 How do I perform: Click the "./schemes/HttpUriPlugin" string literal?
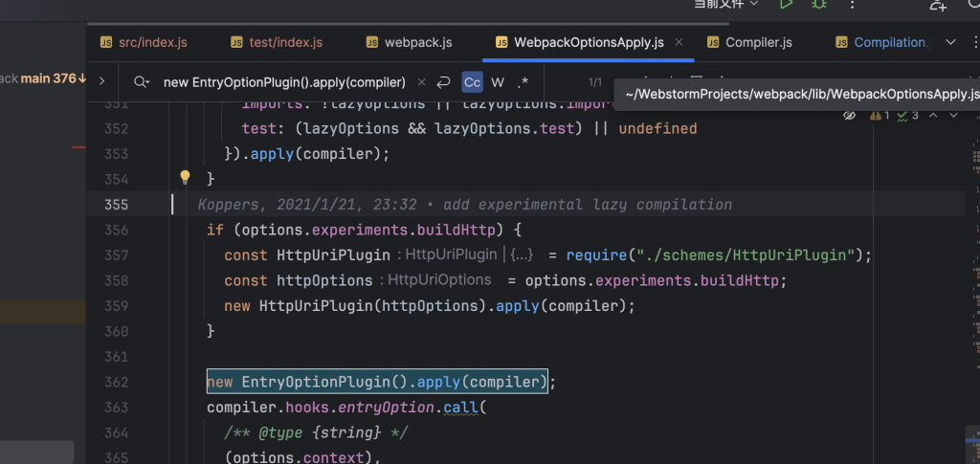(745, 255)
